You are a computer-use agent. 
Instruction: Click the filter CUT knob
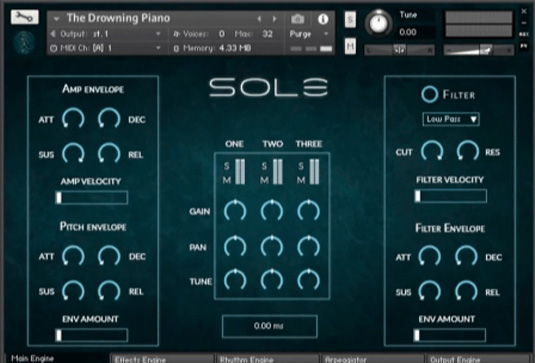coord(432,150)
